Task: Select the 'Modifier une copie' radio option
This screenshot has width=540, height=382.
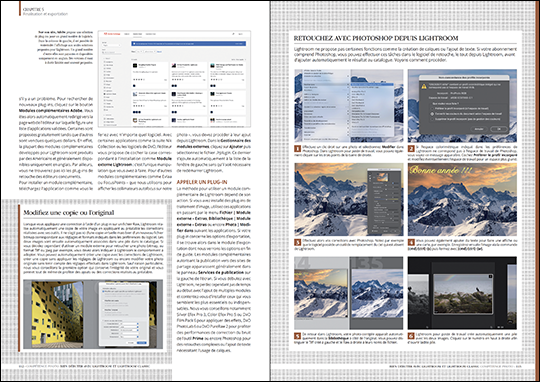Action: 103,301
